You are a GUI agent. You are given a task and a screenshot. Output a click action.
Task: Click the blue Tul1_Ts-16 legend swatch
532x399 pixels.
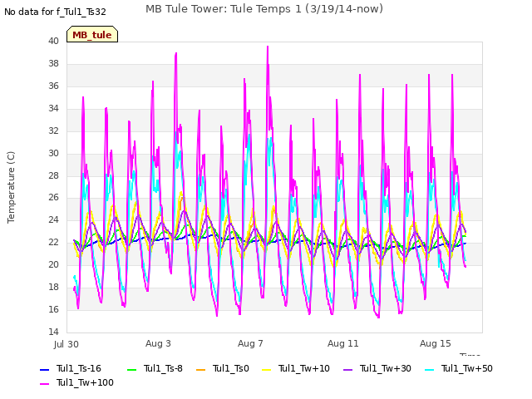pos(45,369)
